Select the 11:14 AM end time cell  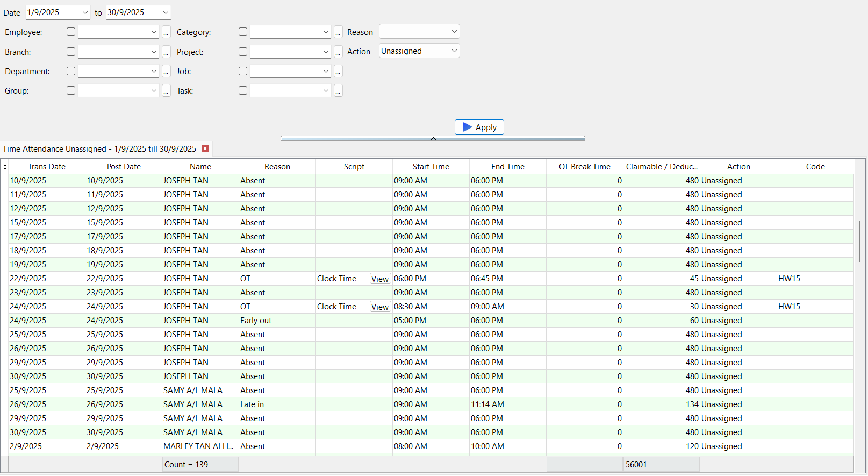(x=508, y=404)
